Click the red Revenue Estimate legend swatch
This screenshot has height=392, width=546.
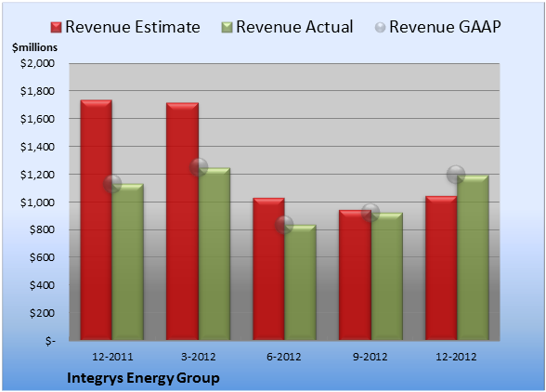pos(56,28)
